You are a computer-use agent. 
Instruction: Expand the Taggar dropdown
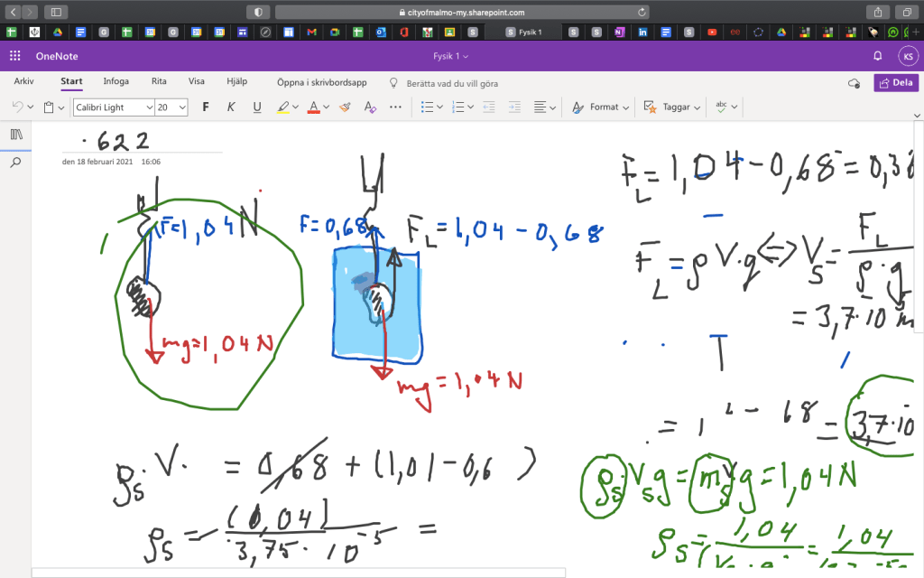pos(697,107)
